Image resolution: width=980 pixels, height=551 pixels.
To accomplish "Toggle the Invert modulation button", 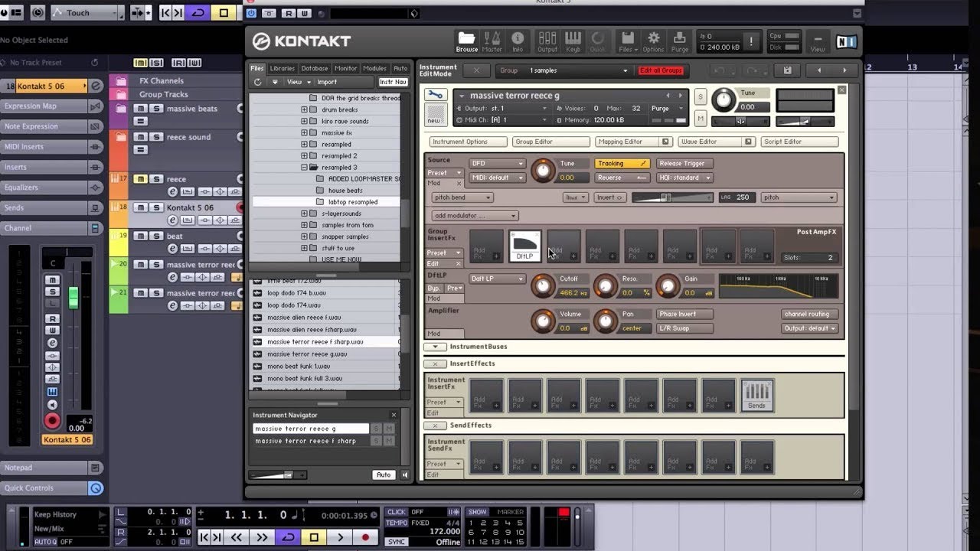I will (610, 197).
